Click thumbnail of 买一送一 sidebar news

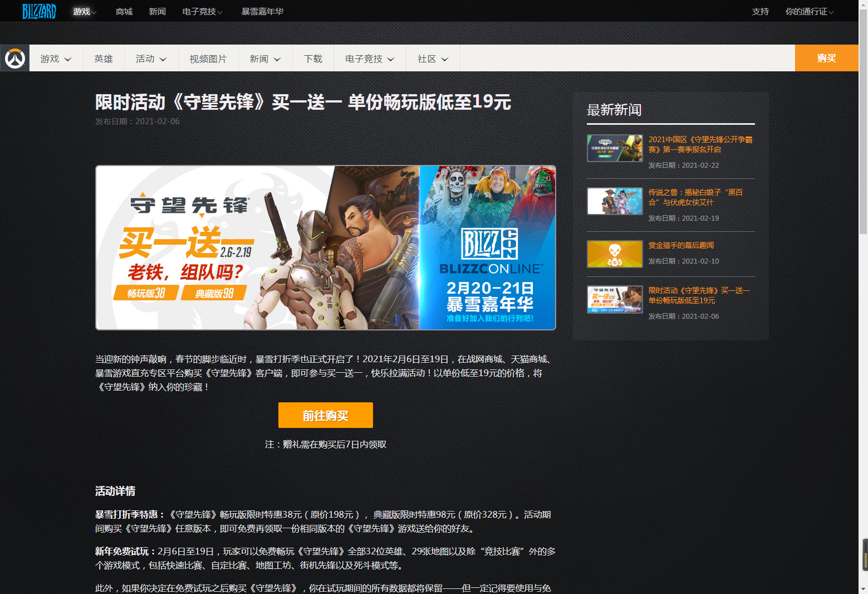click(x=615, y=299)
